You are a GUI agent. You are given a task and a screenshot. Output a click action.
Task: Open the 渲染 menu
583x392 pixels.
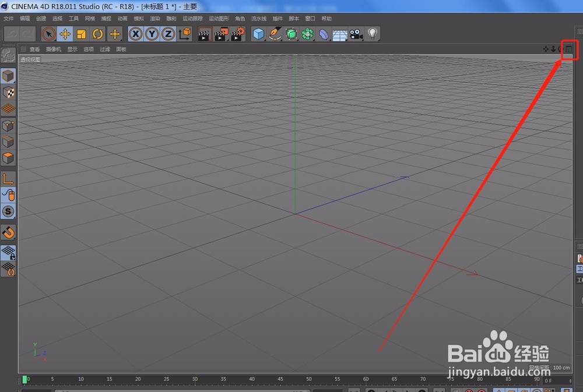[x=155, y=18]
